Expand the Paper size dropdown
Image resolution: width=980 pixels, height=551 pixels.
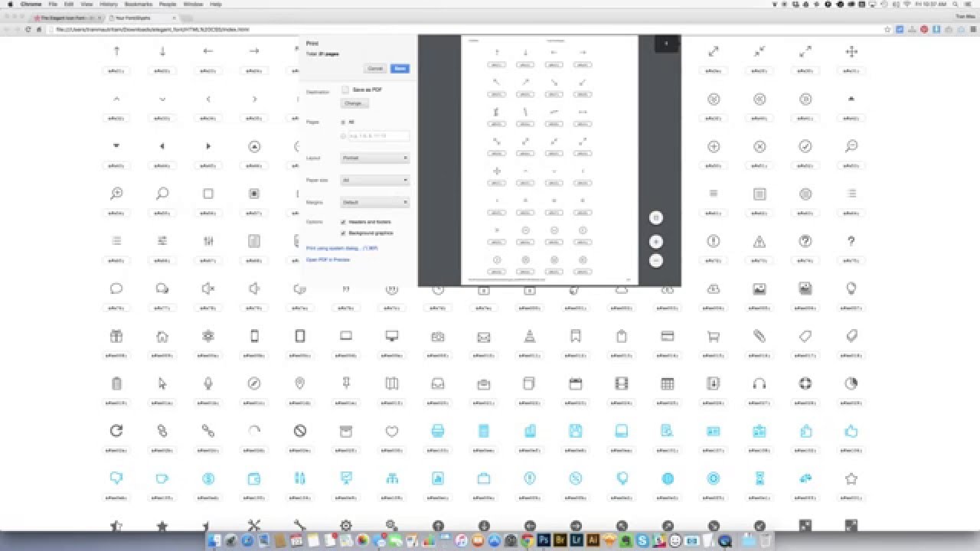pos(374,181)
